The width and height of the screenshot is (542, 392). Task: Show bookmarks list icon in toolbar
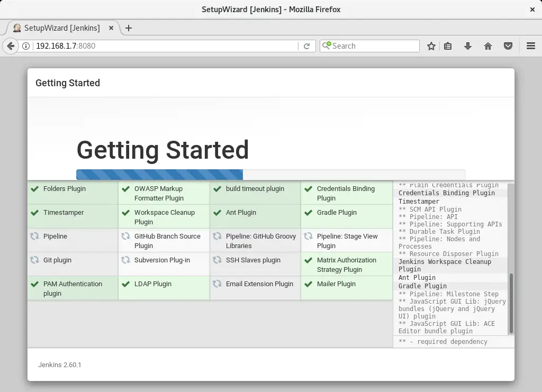(x=448, y=46)
